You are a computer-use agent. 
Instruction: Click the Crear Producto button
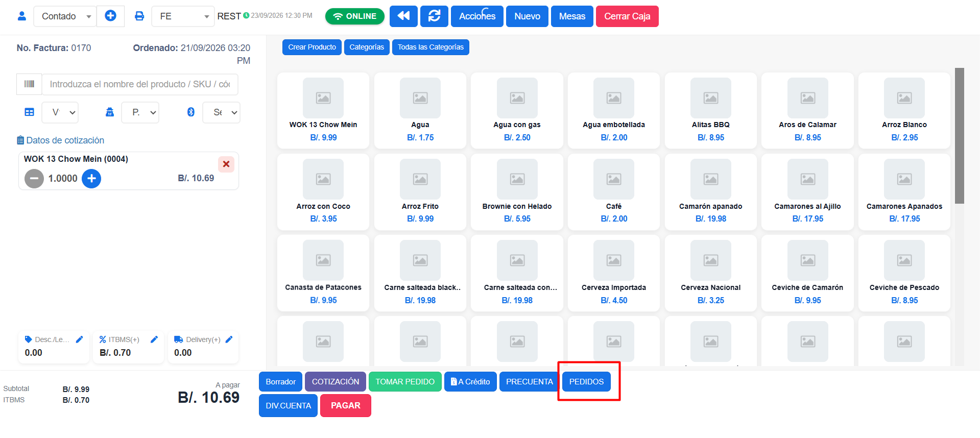tap(312, 47)
